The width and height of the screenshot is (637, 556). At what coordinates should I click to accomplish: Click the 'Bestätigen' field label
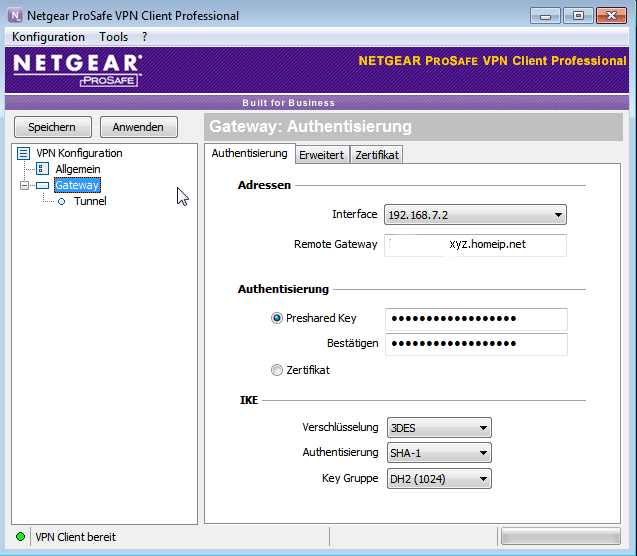pyautogui.click(x=352, y=343)
